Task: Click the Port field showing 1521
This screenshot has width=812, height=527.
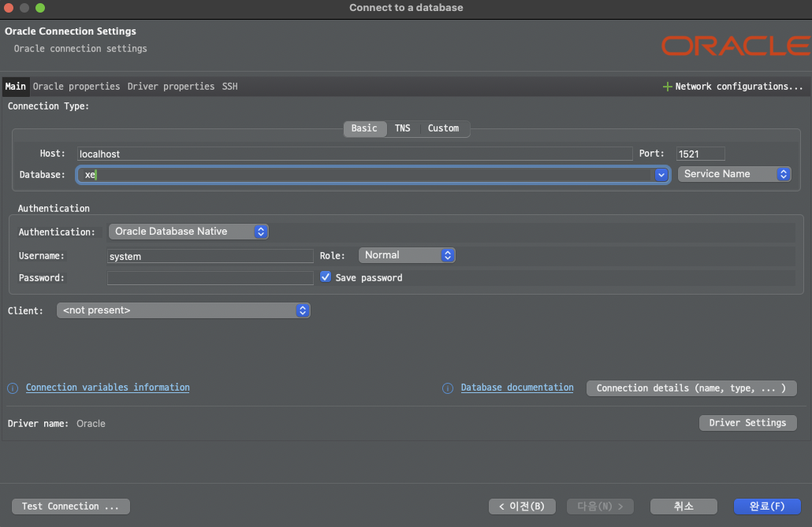Action: point(700,154)
